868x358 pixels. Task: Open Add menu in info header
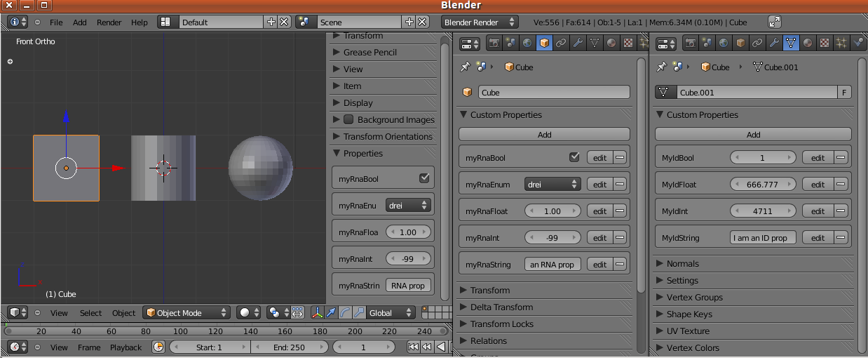point(80,22)
